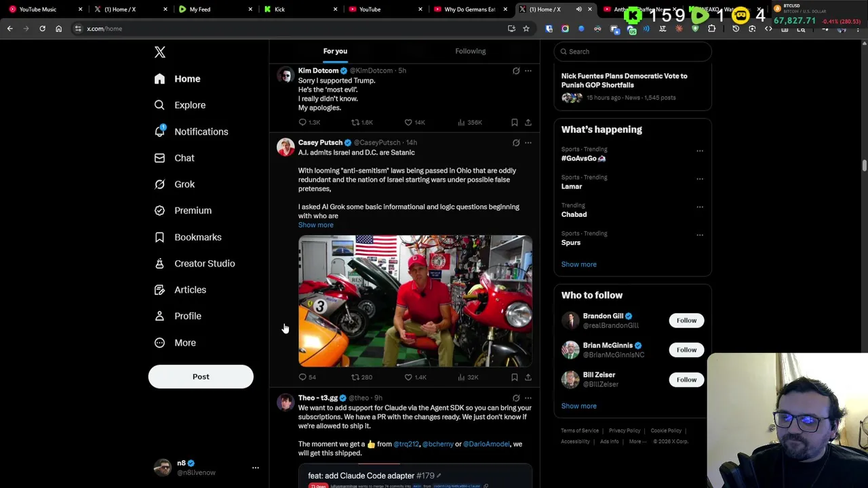Open Premium from sidebar
The height and width of the screenshot is (488, 868).
pos(183,210)
